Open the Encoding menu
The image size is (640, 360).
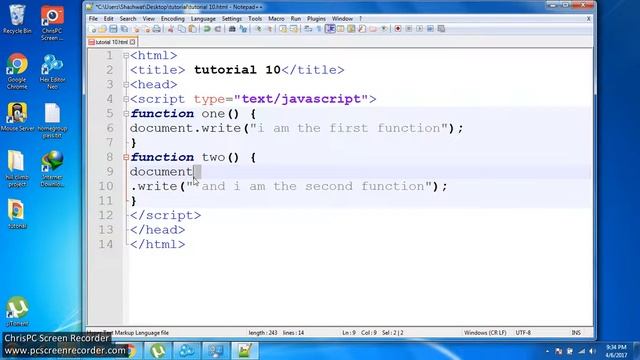click(173, 19)
